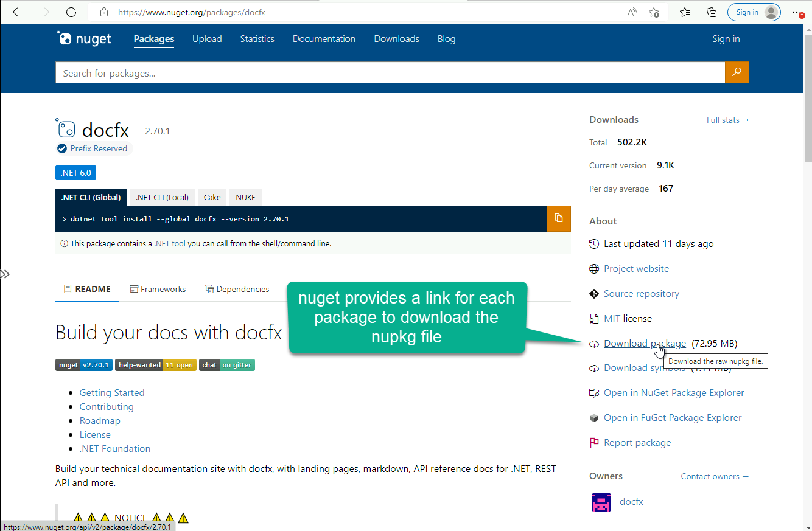Click the NuGet Package Explorer icon

click(x=594, y=393)
